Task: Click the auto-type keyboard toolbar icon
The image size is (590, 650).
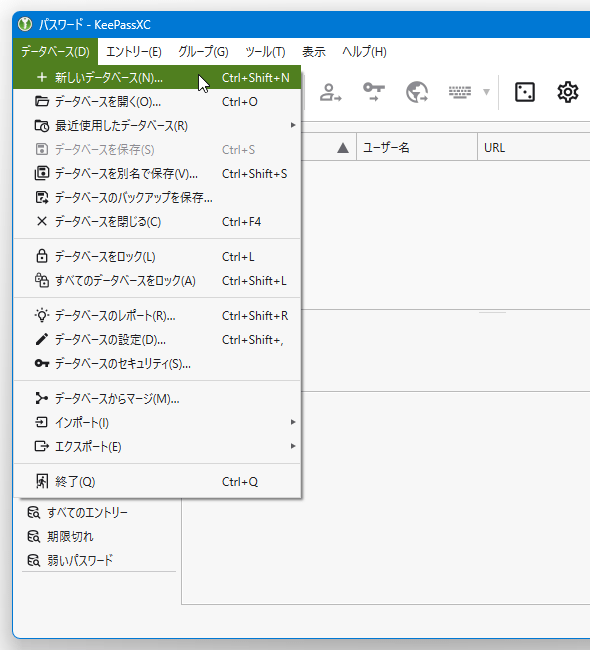Action: (x=460, y=92)
